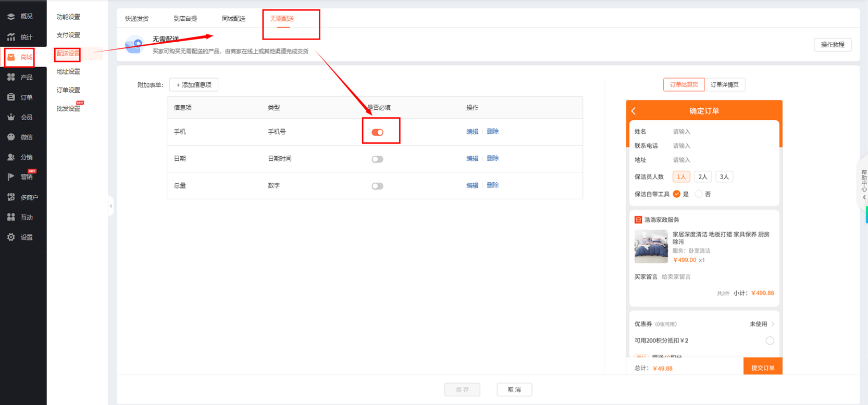868x405 pixels.
Task: Edit the 手机 info row
Action: [x=473, y=132]
